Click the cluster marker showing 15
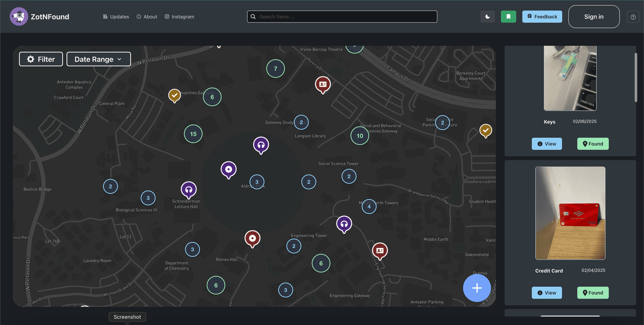The image size is (644, 325). [193, 134]
